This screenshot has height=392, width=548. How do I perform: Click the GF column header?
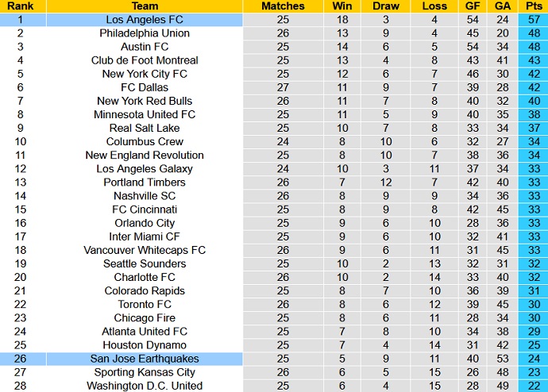click(473, 6)
